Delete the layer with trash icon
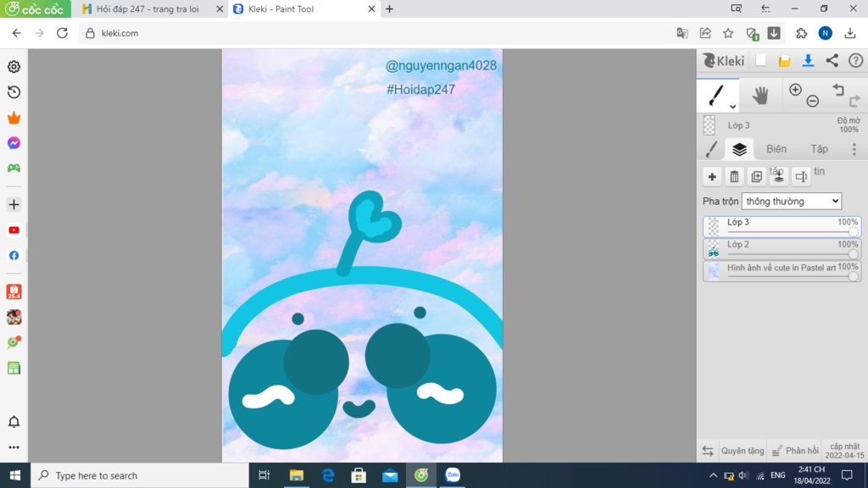868x488 pixels. [x=734, y=176]
